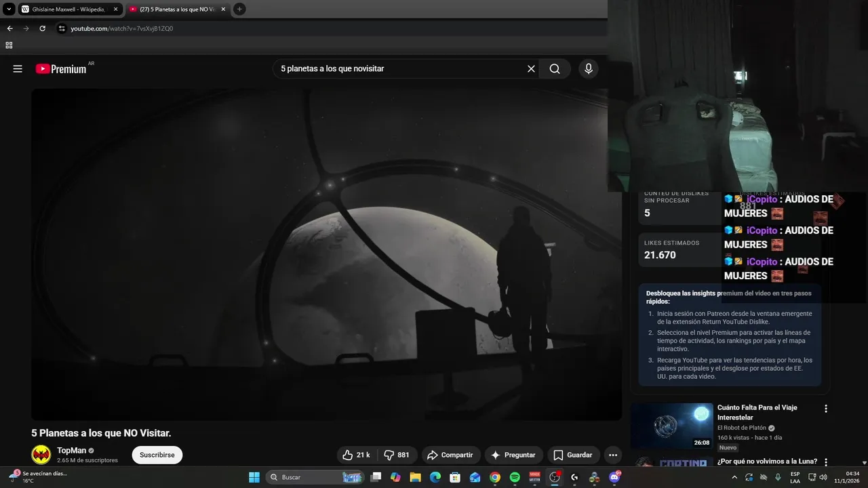Like the video with 21 k thumbs-up
The height and width of the screenshot is (488, 868).
click(356, 455)
